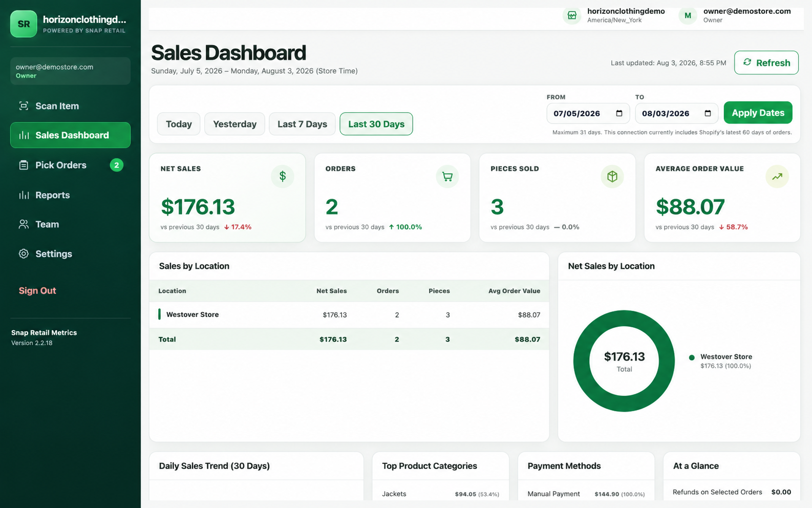Click the Sales Dashboard bar chart icon

[24, 135]
